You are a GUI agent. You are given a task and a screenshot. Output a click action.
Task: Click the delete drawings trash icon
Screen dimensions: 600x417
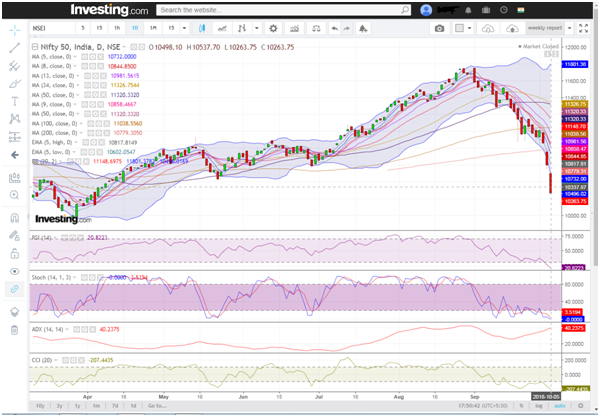click(15, 330)
